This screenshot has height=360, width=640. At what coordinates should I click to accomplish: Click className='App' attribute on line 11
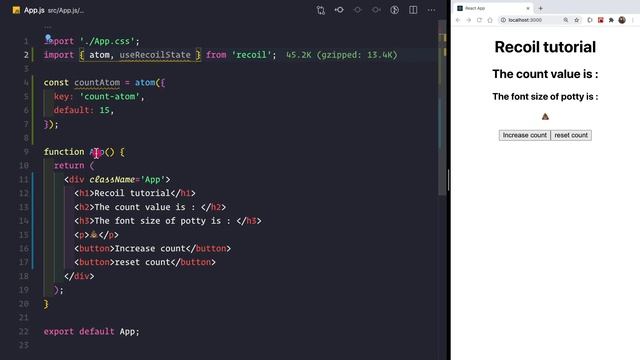coord(127,179)
